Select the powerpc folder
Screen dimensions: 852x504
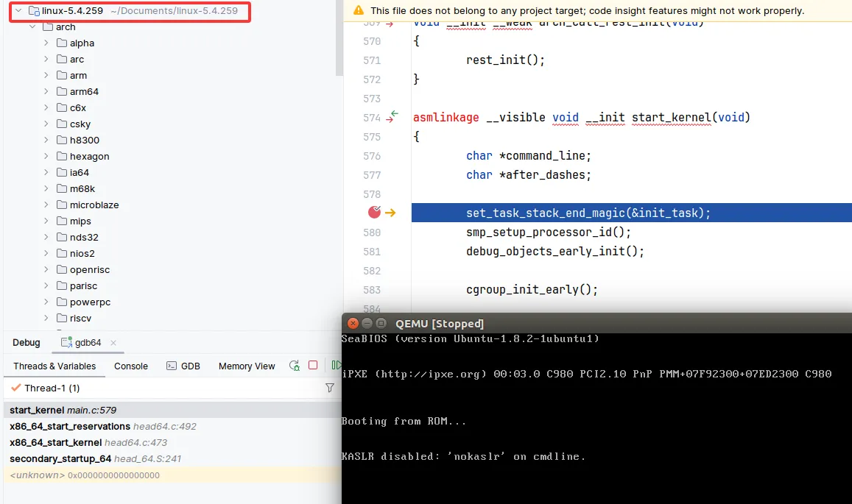[90, 302]
